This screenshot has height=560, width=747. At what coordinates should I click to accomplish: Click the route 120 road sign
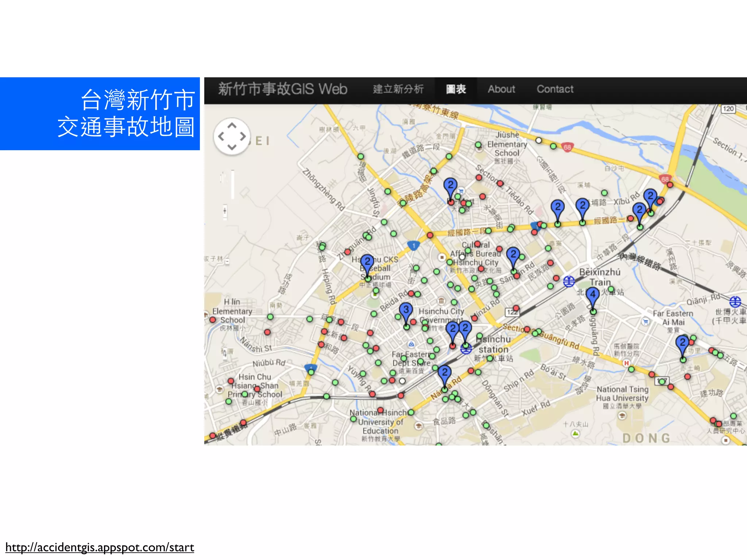728,109
